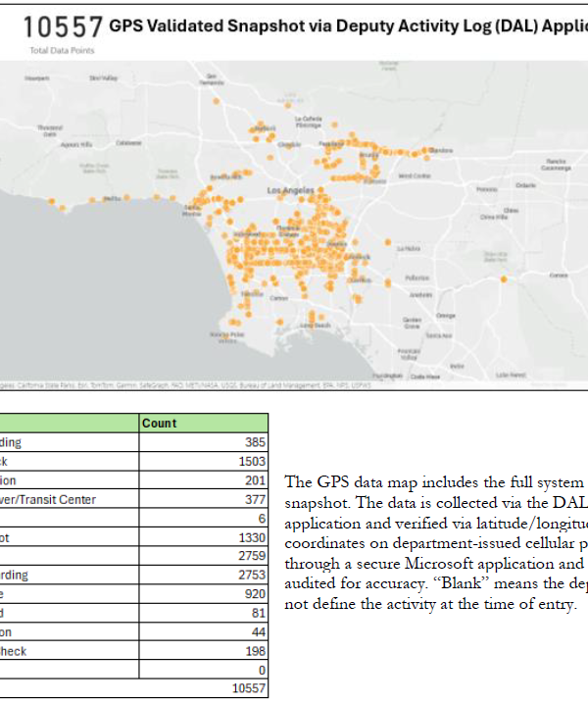Viewport: 588px width, 703px height.
Task: Click the Los Angeles label on the map
Action: [291, 191]
